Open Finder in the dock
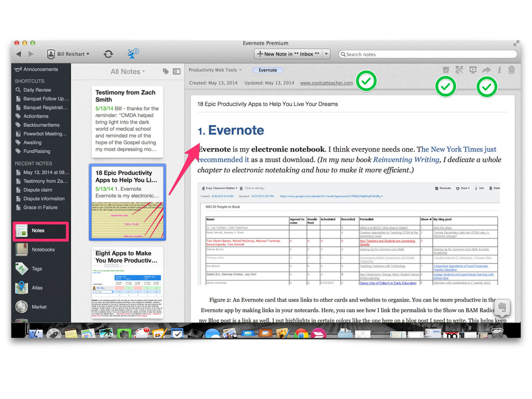 [36, 333]
